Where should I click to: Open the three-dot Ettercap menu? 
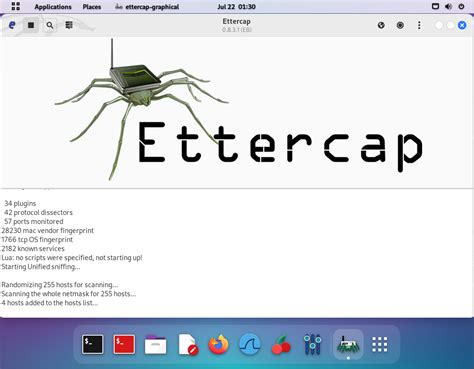[x=419, y=25]
